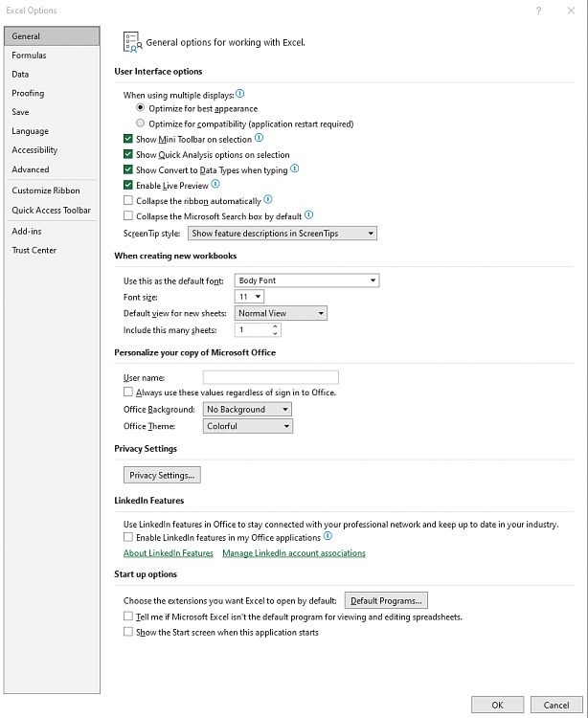This screenshot has width=588, height=718.
Task: Click the User name text field
Action: tap(271, 377)
